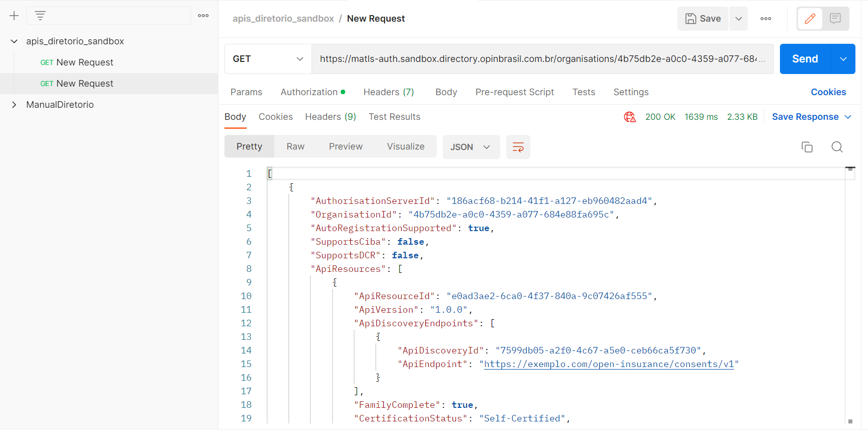Viewport: 868px width, 431px height.
Task: Open the request Headers (7) tab
Action: pyautogui.click(x=388, y=92)
